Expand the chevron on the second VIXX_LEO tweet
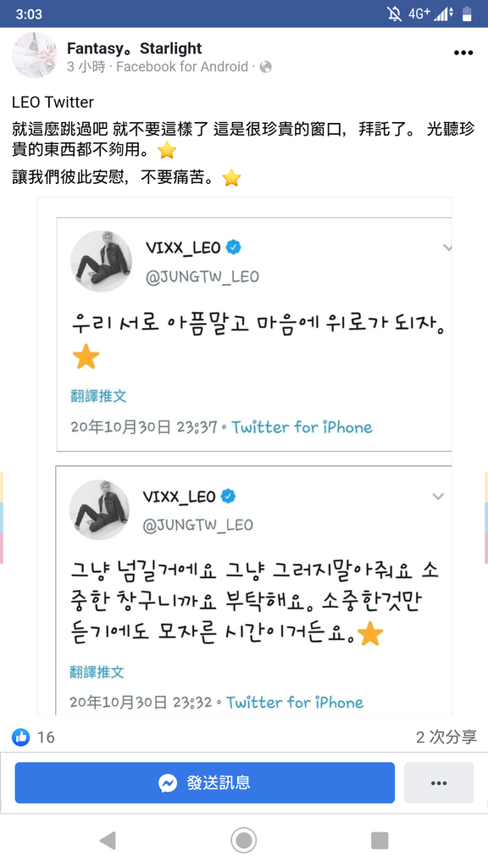Image resolution: width=488 pixels, height=868 pixels. 438,496
